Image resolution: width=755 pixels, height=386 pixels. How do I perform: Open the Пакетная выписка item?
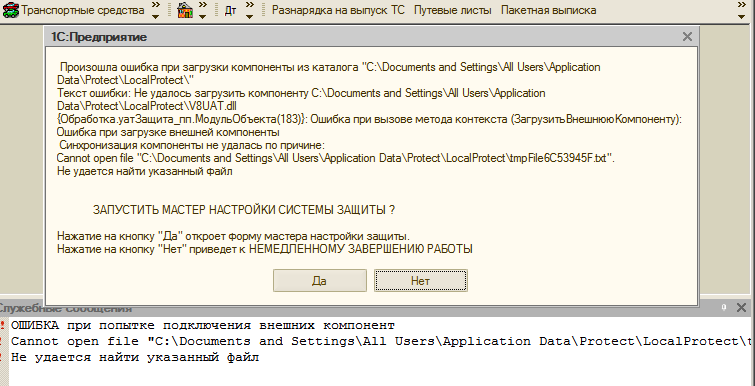[x=548, y=10]
